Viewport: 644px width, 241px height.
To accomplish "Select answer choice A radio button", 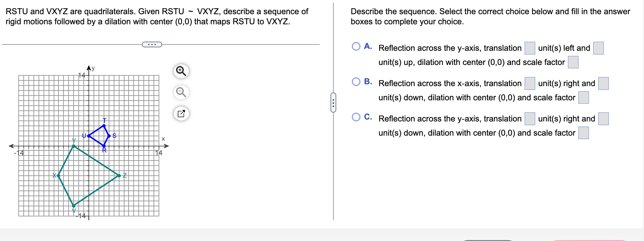I will click(356, 47).
